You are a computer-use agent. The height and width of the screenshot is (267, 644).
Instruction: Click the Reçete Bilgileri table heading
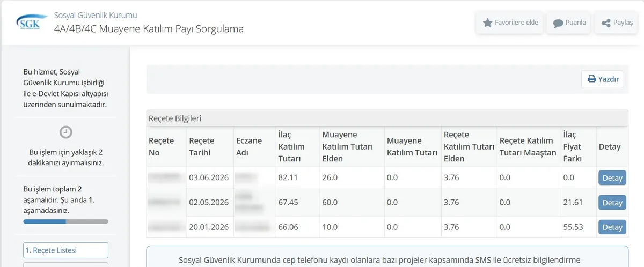click(175, 118)
